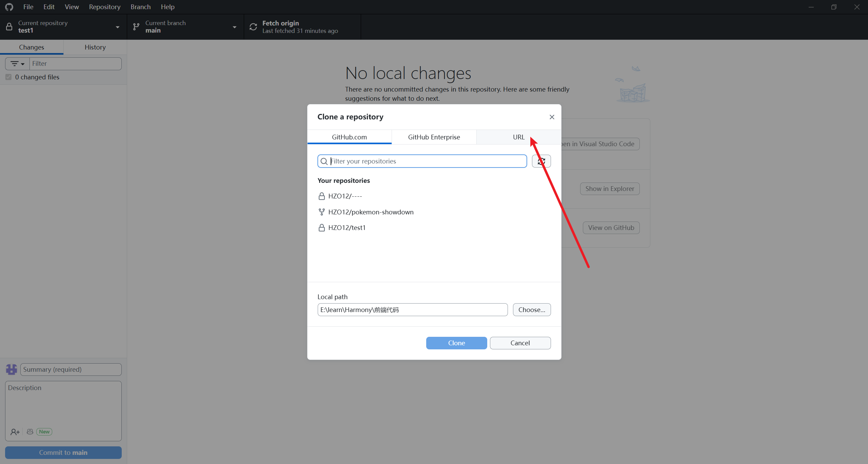This screenshot has width=868, height=464.
Task: Expand the Current repository dropdown
Action: [x=117, y=27]
